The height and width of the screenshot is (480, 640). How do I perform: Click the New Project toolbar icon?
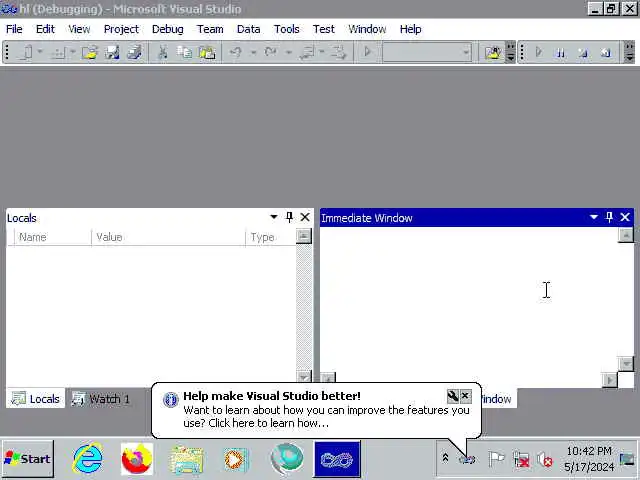(26, 52)
